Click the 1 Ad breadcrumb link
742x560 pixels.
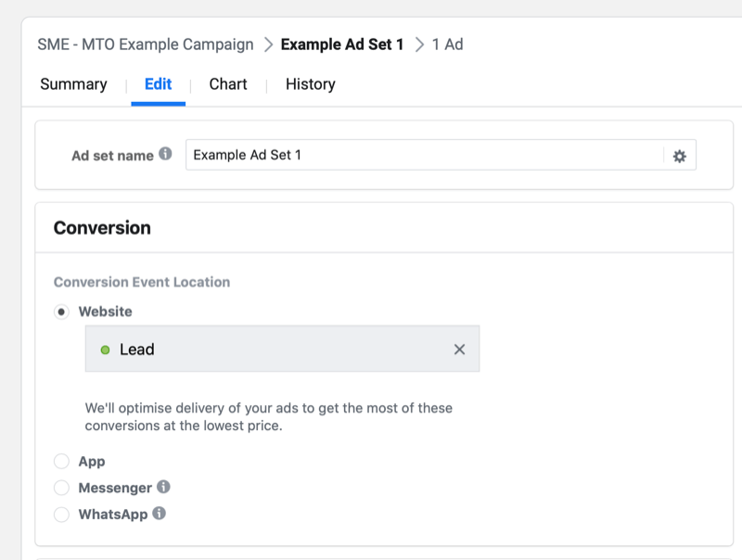pyautogui.click(x=449, y=44)
